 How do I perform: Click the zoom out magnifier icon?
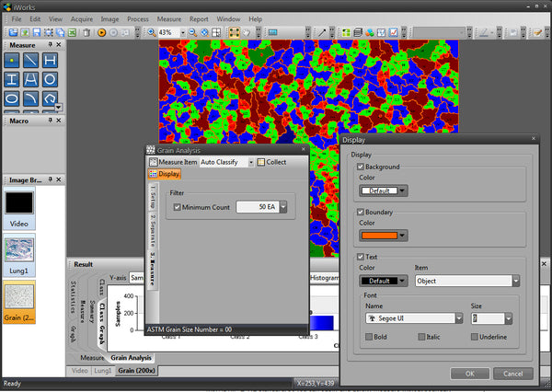(192, 33)
